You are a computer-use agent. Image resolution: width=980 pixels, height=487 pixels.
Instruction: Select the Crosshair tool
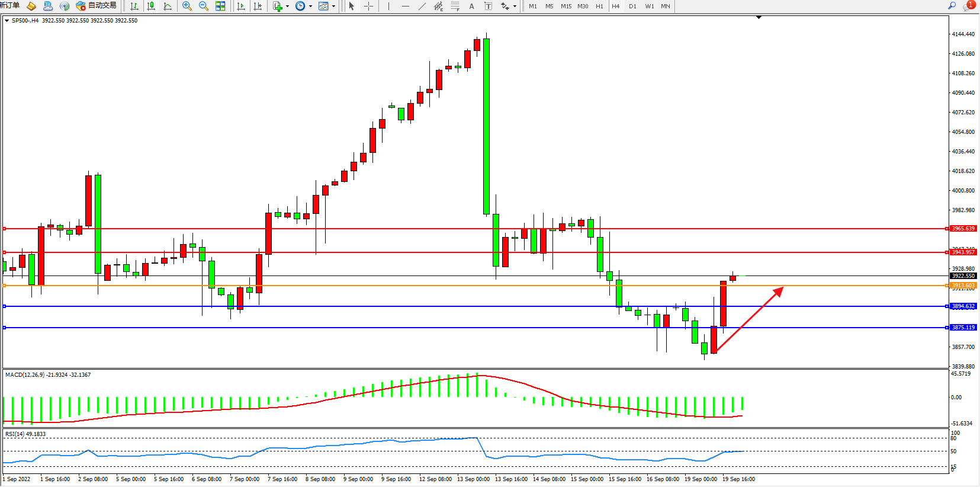coord(368,6)
